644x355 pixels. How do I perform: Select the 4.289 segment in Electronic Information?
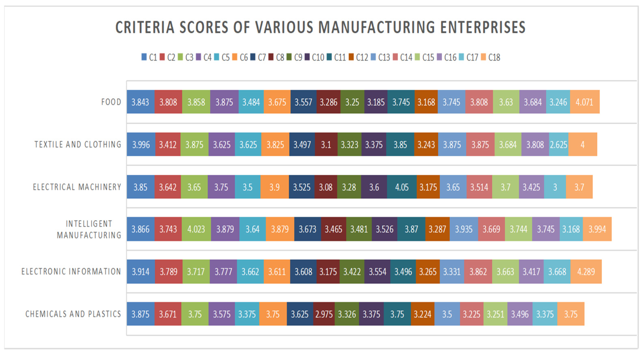tap(586, 271)
